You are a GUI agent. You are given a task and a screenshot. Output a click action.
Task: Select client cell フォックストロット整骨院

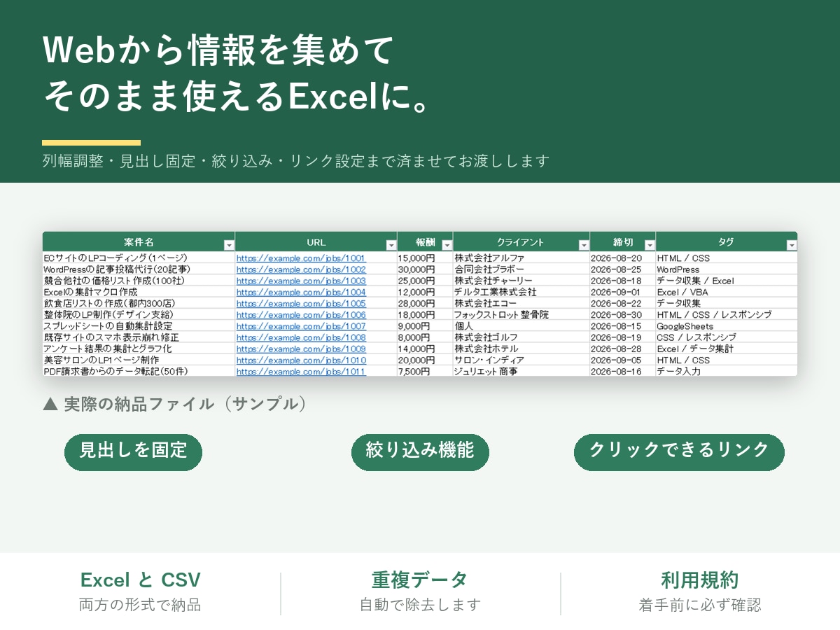(x=521, y=315)
